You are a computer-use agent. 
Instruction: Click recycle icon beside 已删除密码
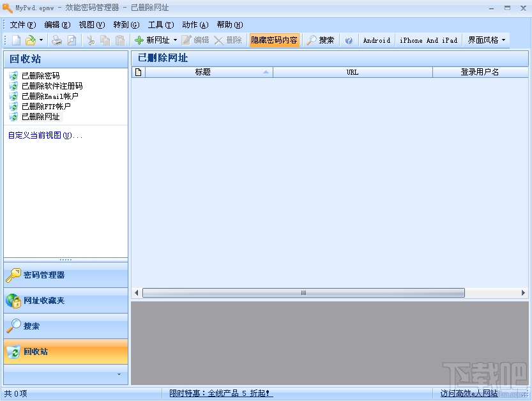click(13, 75)
